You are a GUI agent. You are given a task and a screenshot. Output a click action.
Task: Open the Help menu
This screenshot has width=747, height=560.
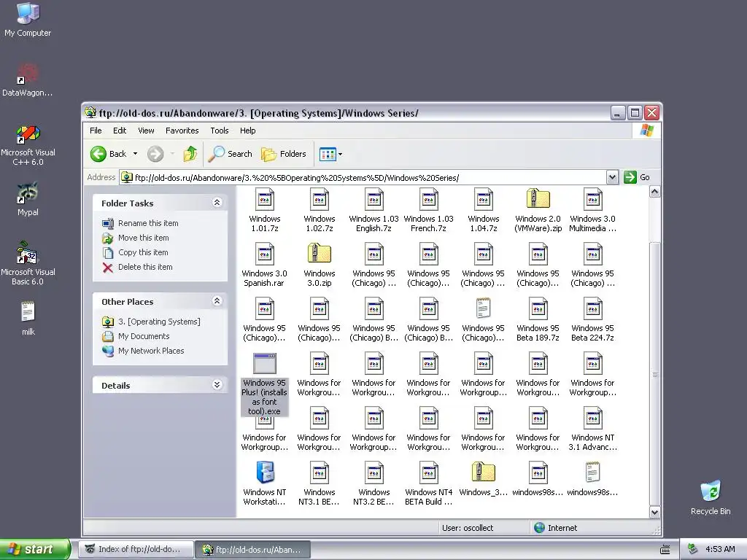tap(247, 131)
